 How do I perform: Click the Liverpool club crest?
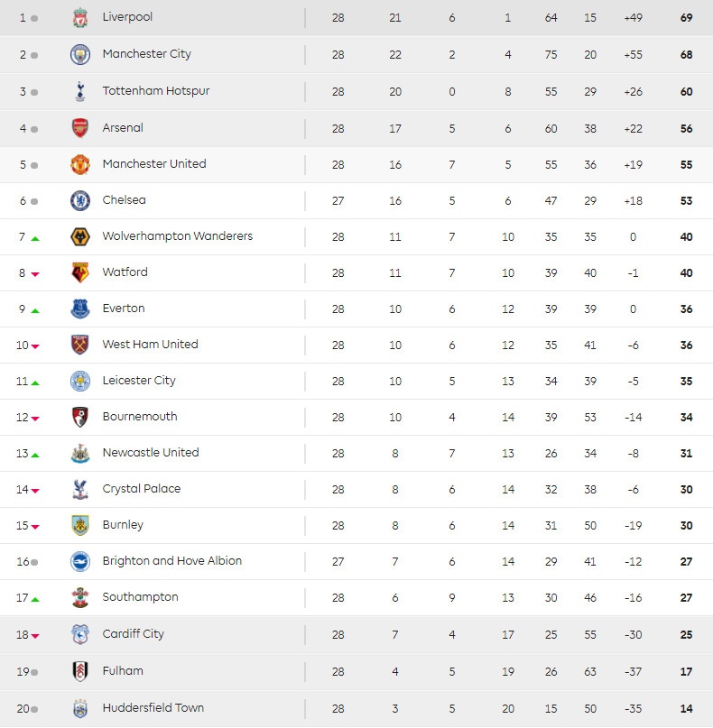(80, 18)
